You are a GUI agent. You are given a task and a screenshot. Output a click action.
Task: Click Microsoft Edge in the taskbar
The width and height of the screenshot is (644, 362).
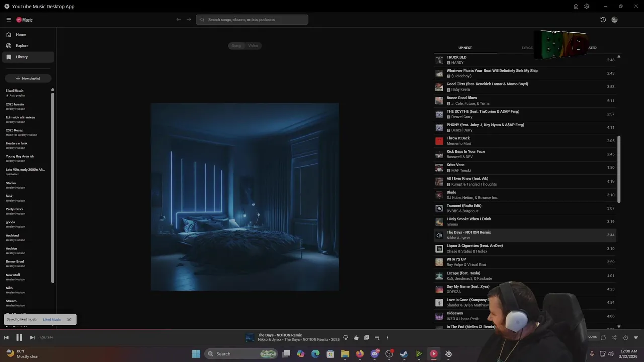click(315, 354)
